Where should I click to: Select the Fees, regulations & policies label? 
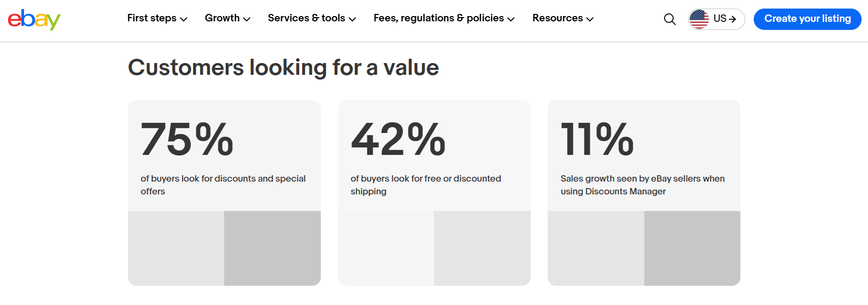pos(438,18)
